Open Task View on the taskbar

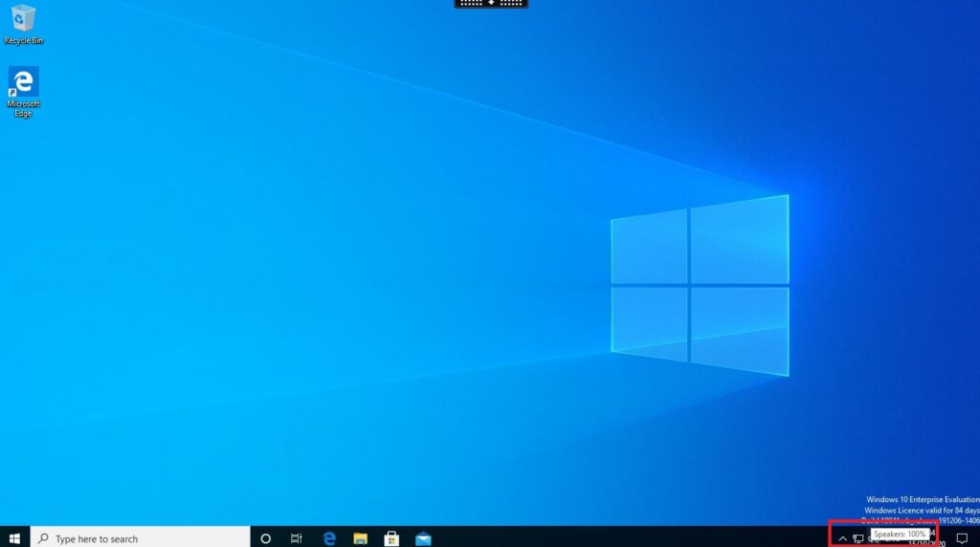297,538
